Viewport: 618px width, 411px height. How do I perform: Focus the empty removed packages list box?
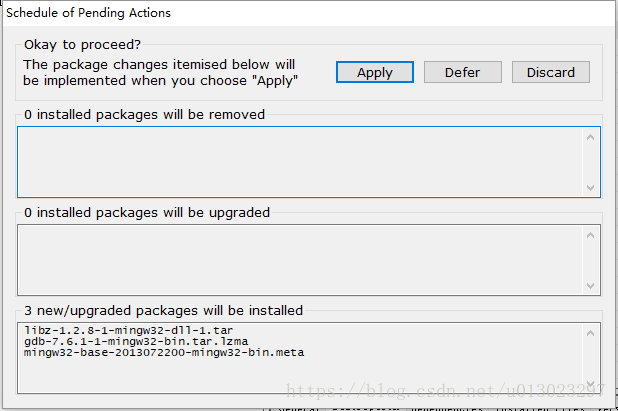point(300,162)
